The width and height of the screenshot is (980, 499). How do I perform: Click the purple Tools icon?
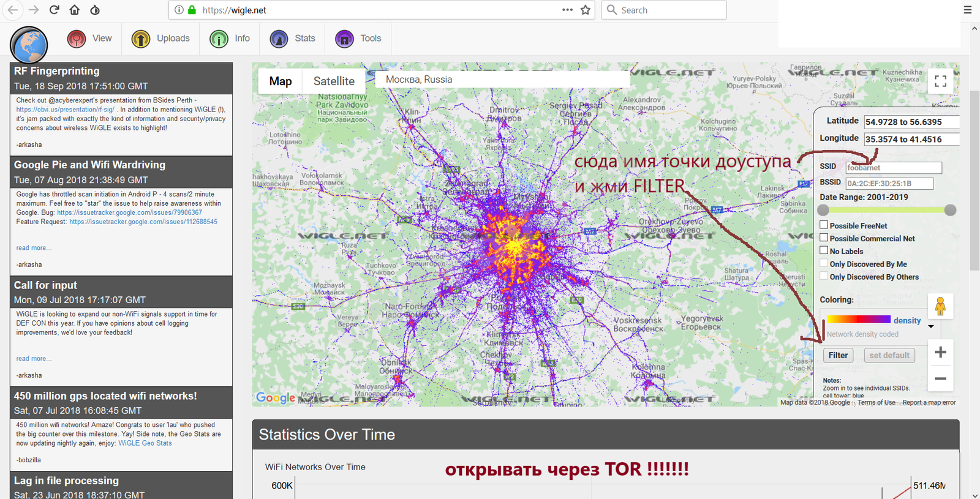point(344,39)
